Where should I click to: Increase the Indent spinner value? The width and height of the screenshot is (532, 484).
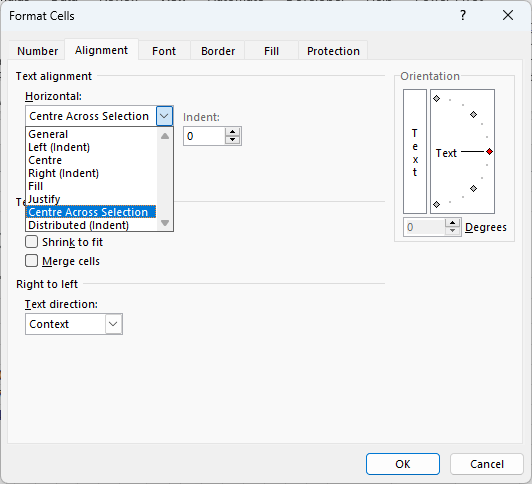[232, 132]
